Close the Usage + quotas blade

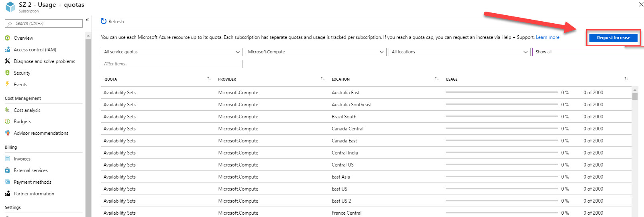coord(641,4)
